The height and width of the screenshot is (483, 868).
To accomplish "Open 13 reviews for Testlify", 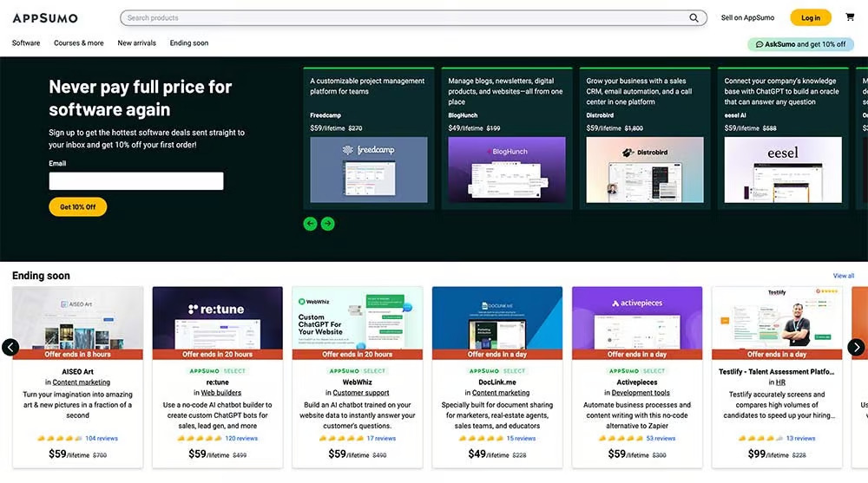I will [801, 438].
